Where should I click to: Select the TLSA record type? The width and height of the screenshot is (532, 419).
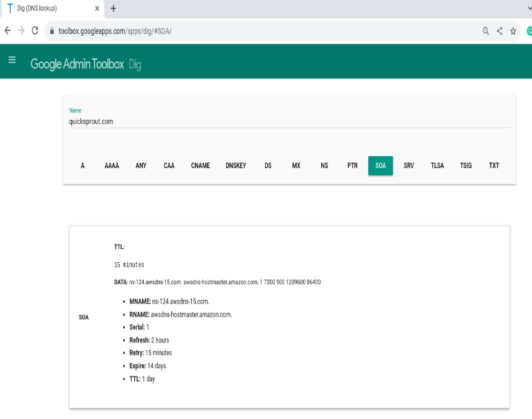click(437, 166)
